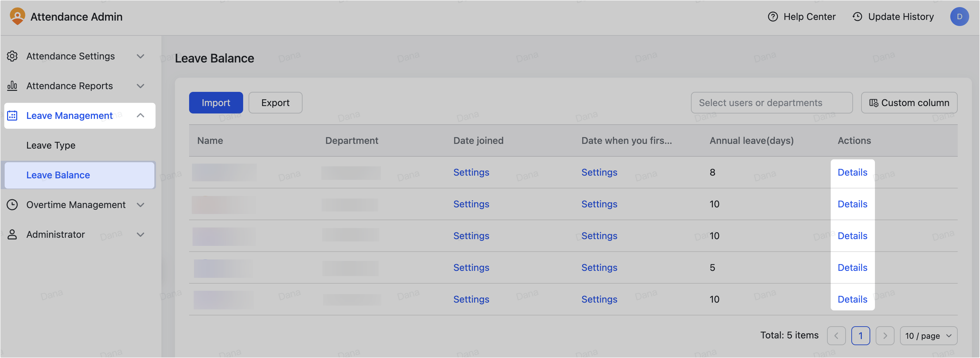Open Details for the employee with 8 days
The image size is (980, 358).
pos(852,172)
